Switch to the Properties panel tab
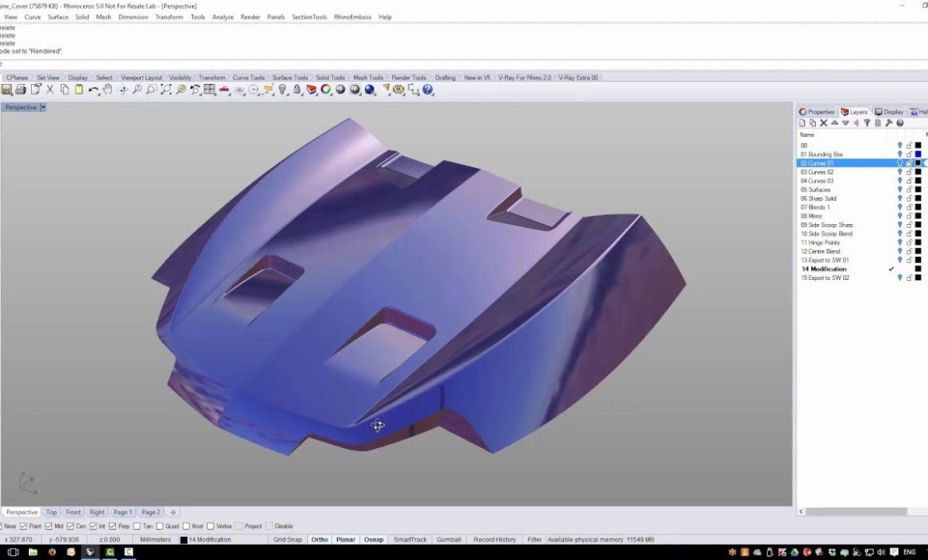Image resolution: width=928 pixels, height=560 pixels. click(817, 112)
